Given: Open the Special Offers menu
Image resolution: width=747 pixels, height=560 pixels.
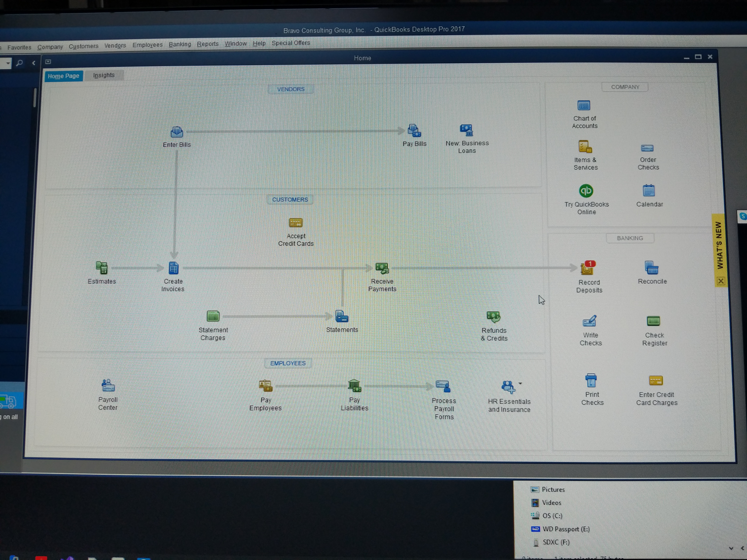Looking at the screenshot, I should pyautogui.click(x=290, y=43).
